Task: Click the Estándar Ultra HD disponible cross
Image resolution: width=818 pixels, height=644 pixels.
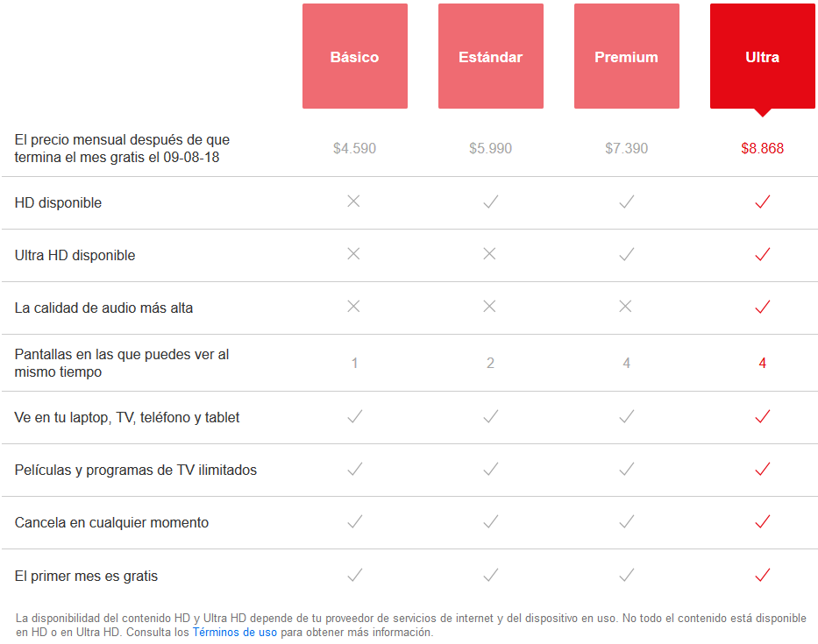Action: 489,254
